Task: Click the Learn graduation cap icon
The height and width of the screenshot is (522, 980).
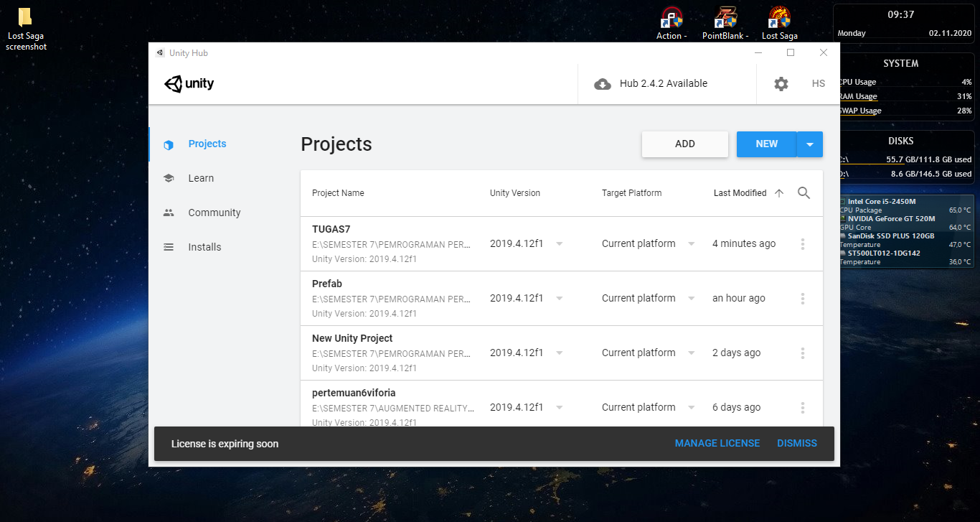Action: [169, 178]
